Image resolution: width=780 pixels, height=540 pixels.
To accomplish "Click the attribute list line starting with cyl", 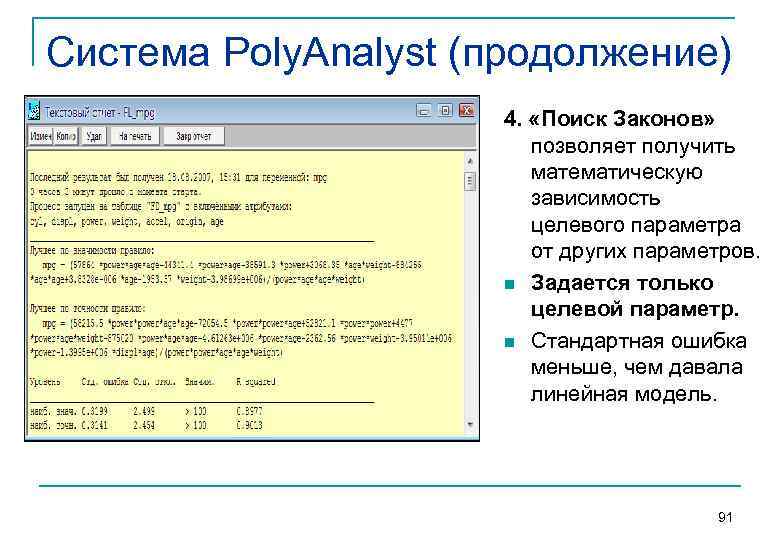I will pos(126,221).
